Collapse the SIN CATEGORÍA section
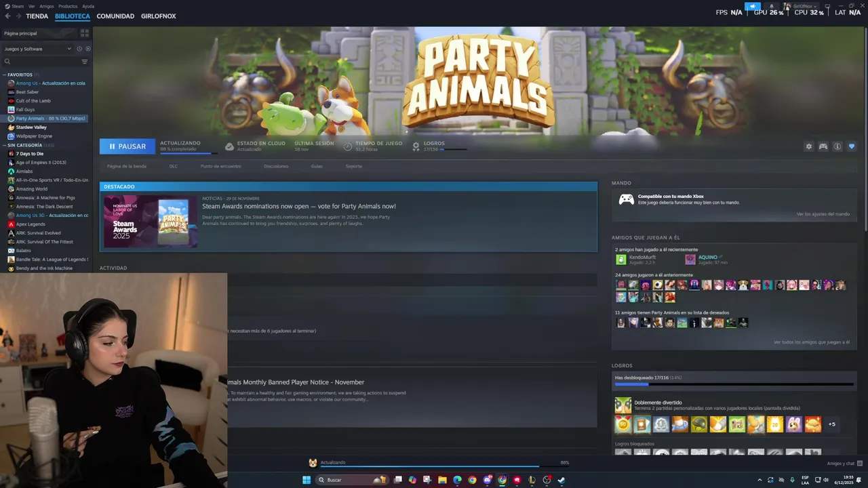868x488 pixels. (5, 145)
